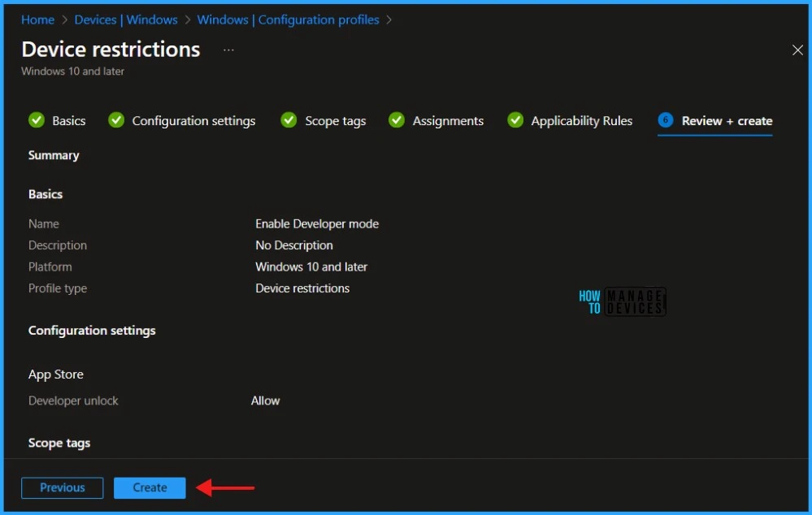The width and height of the screenshot is (812, 515).
Task: Switch to the Configuration settings step
Action: pyautogui.click(x=193, y=120)
